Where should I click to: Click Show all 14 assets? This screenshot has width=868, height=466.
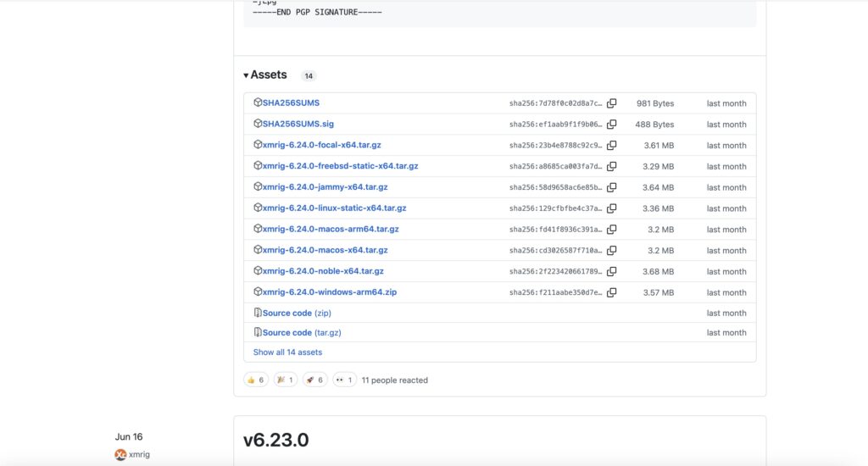pyautogui.click(x=287, y=352)
